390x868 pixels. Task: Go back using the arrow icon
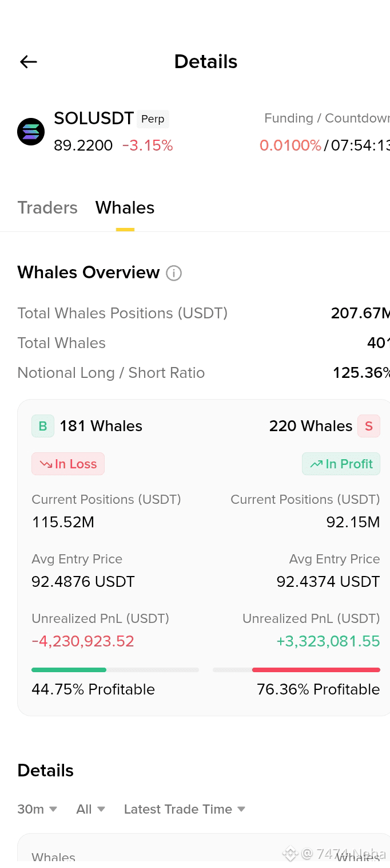click(x=28, y=62)
